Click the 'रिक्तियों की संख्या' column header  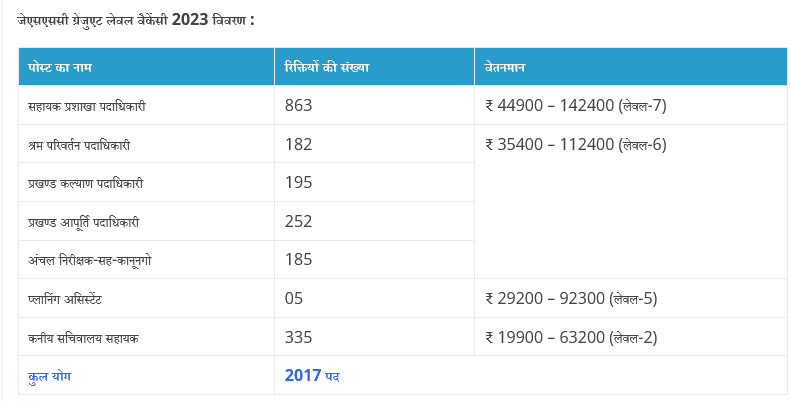(327, 68)
